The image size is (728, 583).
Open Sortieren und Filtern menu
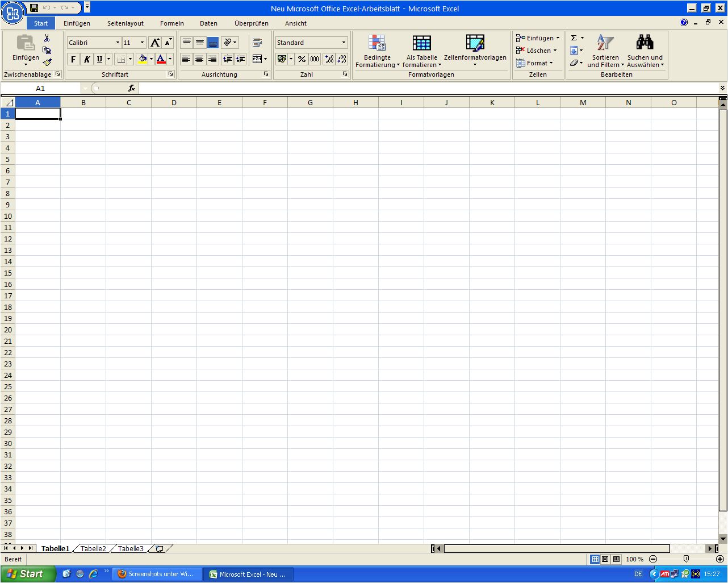tap(605, 51)
